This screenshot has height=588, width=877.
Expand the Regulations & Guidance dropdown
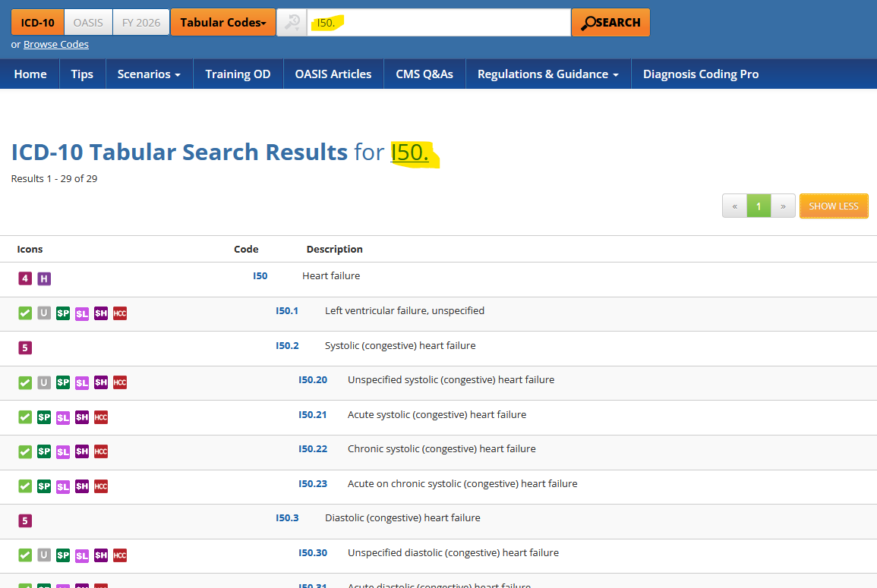click(547, 74)
